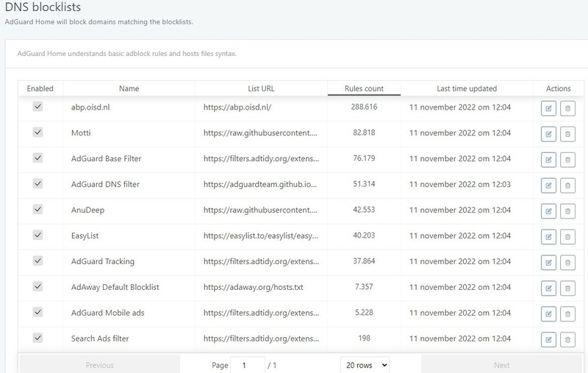588x373 pixels.
Task: Click the AdAway Default Blocklist name
Action: click(x=115, y=288)
